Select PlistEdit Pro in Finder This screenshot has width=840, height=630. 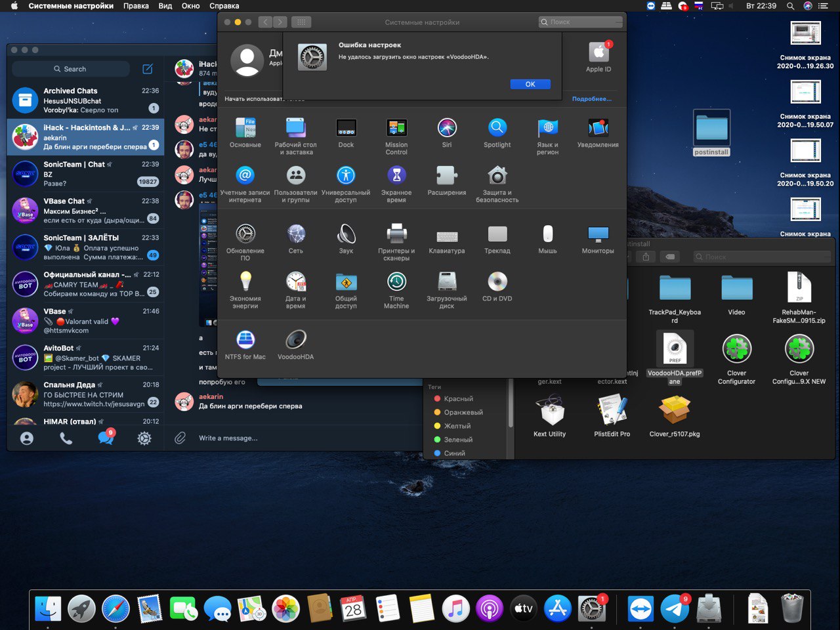tap(612, 416)
